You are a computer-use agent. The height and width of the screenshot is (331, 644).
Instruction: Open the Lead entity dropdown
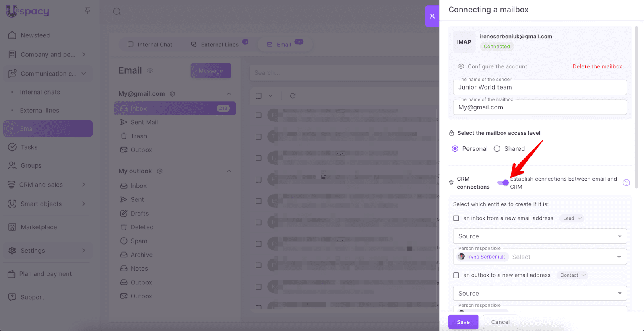[x=572, y=218]
